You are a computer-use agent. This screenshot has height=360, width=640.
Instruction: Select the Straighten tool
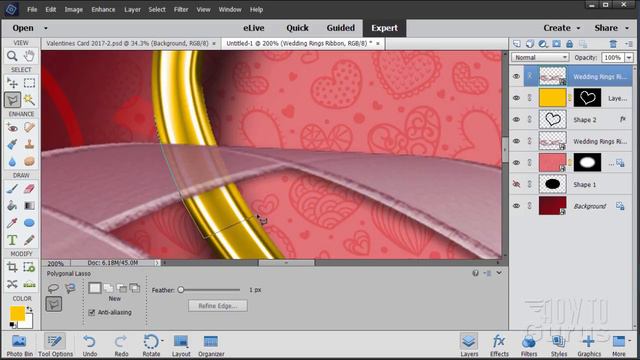coord(29,284)
